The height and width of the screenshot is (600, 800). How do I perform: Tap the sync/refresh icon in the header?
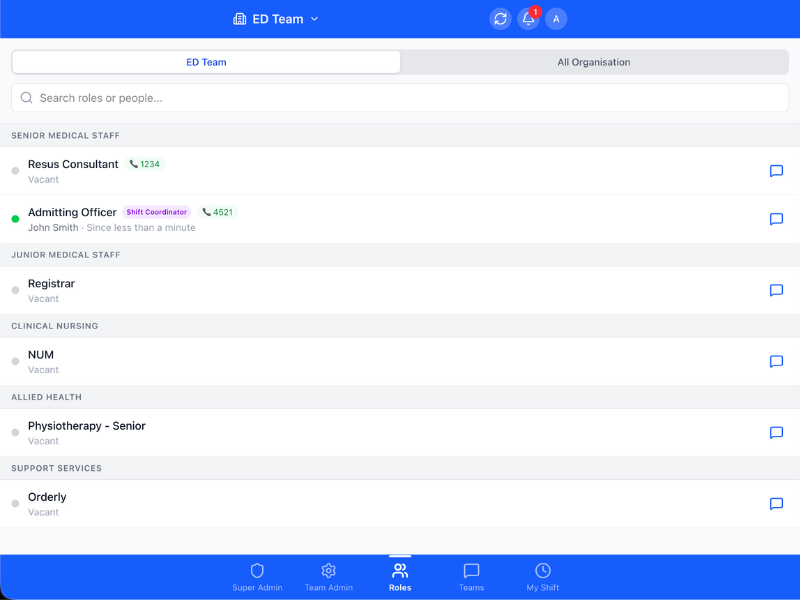tap(500, 18)
